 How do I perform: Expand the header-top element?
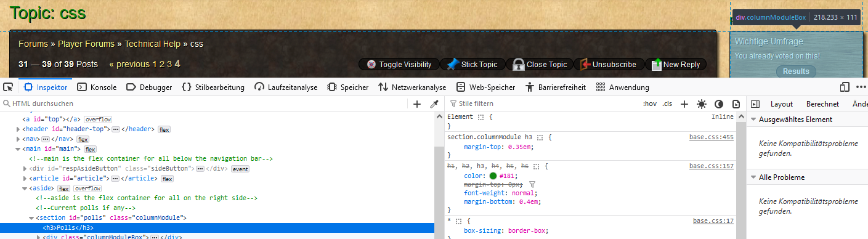coord(18,129)
